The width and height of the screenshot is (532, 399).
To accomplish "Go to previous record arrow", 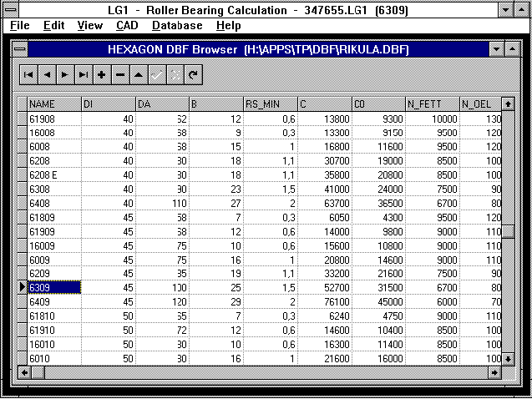I will pos(46,75).
